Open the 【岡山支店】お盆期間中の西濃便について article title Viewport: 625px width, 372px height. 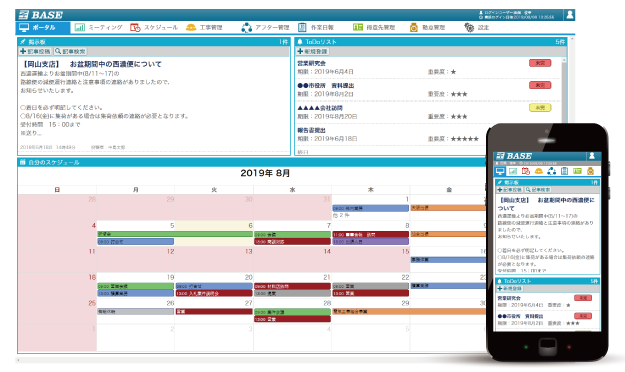92,64
